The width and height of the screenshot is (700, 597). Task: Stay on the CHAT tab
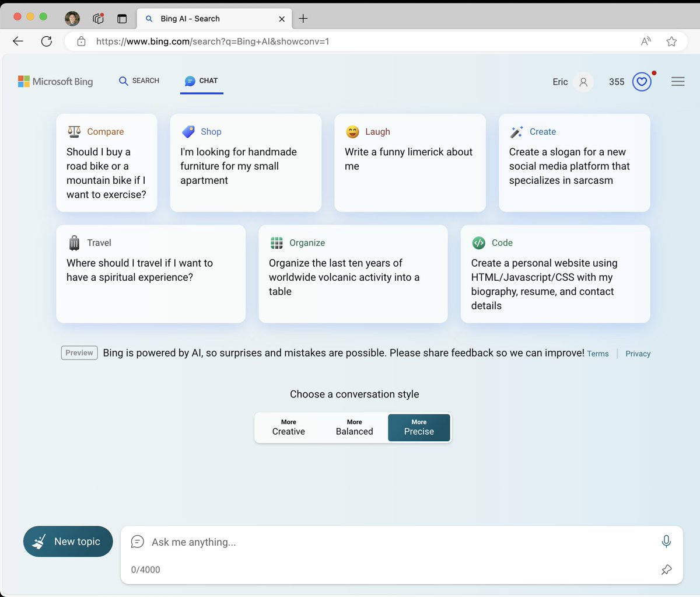point(201,81)
